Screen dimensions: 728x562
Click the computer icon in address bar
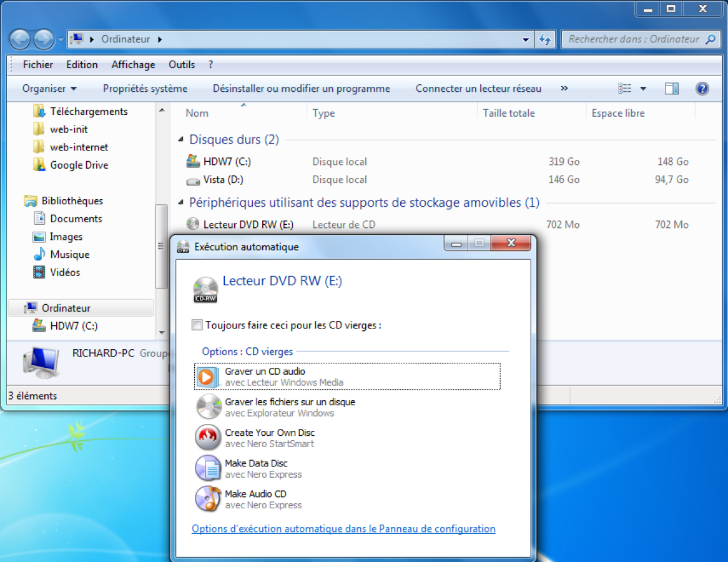point(77,39)
